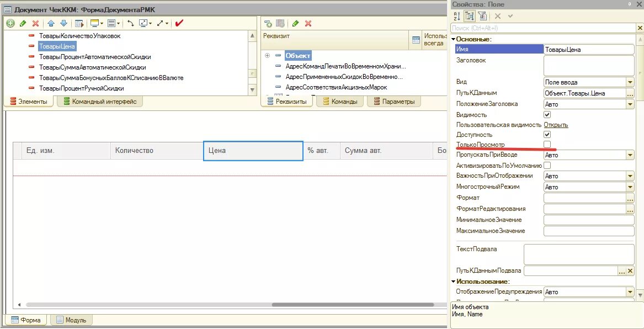644x329 pixels.
Task: Click the properties filter icon
Action: 482,16
